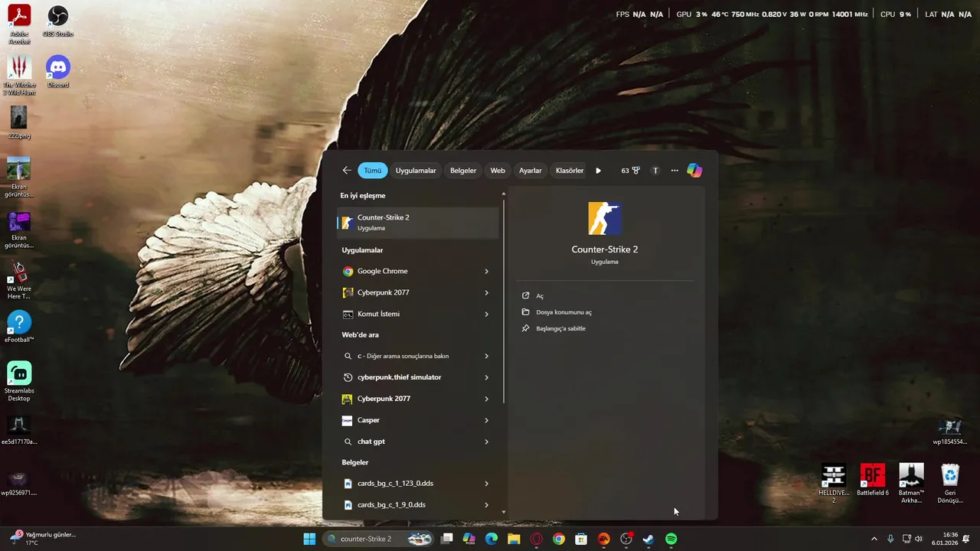The image size is (980, 551).
Task: Select the wp1854554 image file on desktop
Action: tap(950, 432)
